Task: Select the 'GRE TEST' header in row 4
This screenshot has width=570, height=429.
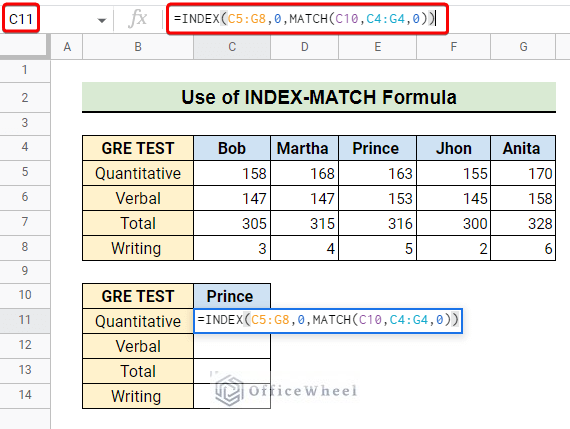Action: tap(138, 148)
